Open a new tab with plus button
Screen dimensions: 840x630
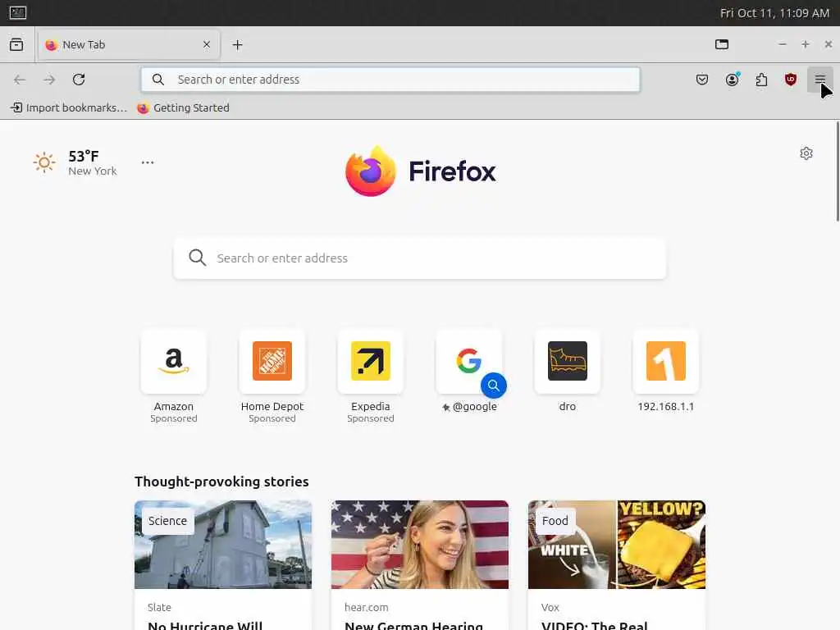coord(237,45)
